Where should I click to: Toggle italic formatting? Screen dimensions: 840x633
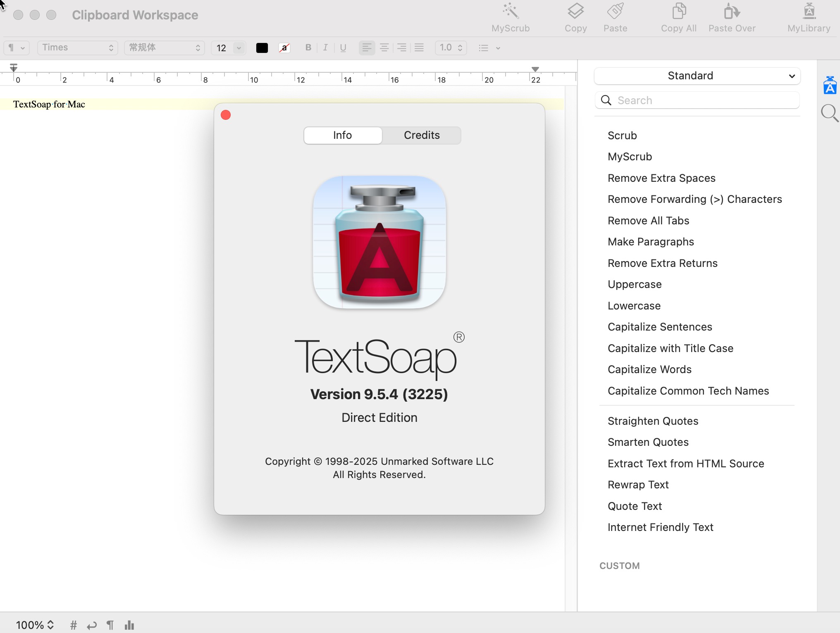click(x=325, y=48)
